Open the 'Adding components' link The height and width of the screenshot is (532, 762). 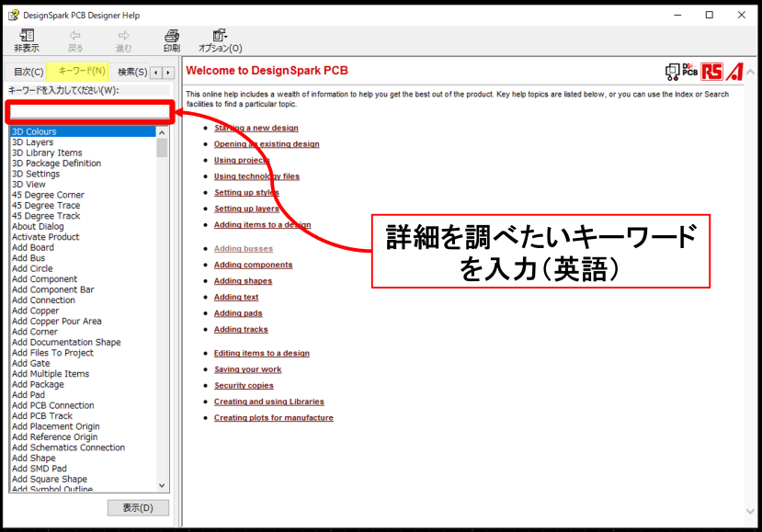pyautogui.click(x=253, y=265)
